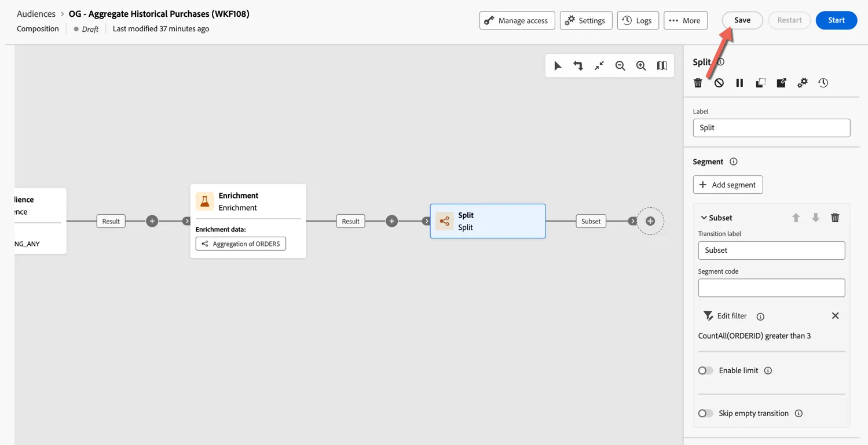
Task: Open the Split history clock icon
Action: click(823, 83)
